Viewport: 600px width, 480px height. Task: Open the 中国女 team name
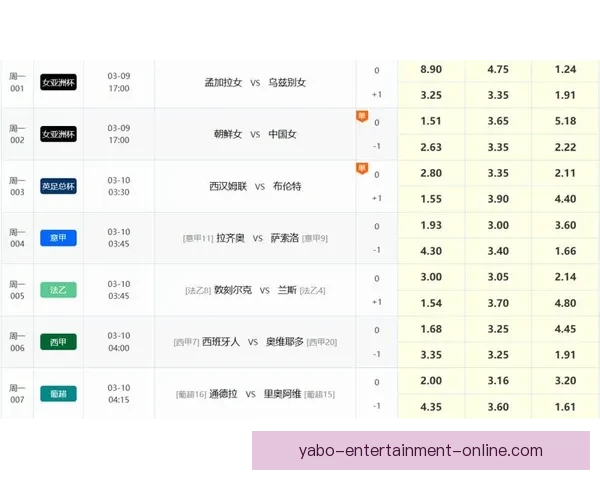coord(282,134)
